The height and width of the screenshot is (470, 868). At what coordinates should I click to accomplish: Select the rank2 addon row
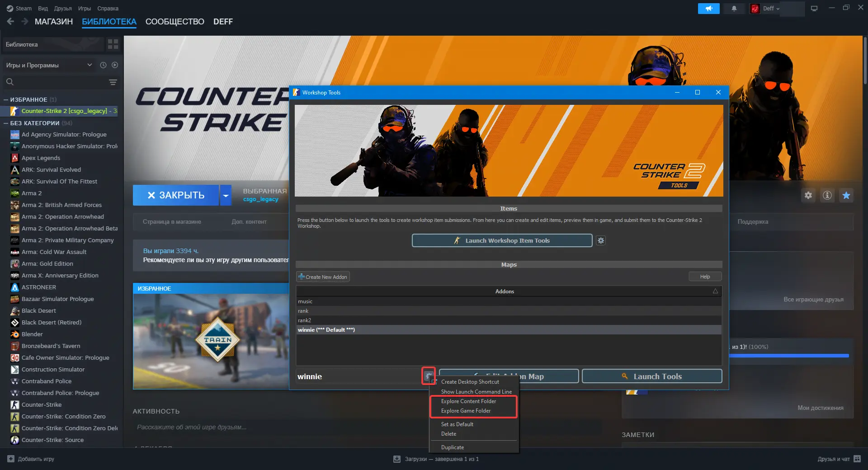point(509,320)
